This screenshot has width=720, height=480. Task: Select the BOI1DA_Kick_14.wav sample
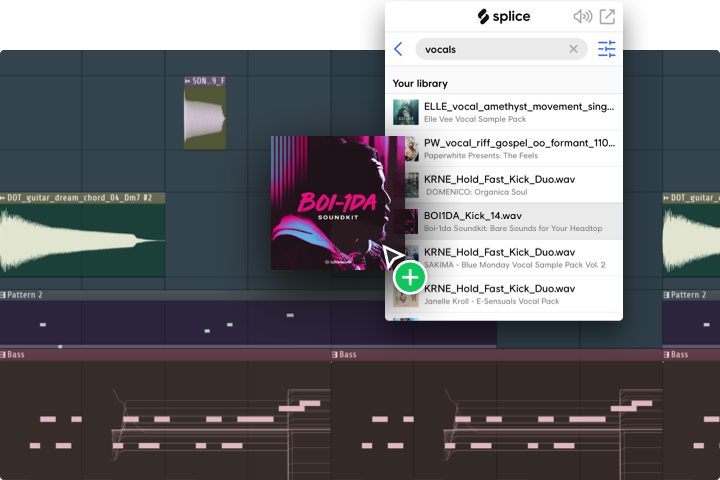[504, 221]
